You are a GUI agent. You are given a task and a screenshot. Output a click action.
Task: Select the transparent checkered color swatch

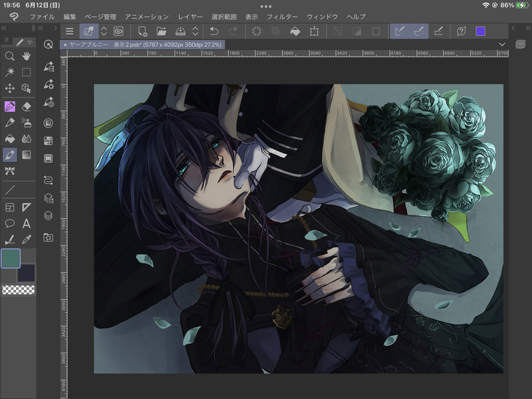[x=19, y=290]
